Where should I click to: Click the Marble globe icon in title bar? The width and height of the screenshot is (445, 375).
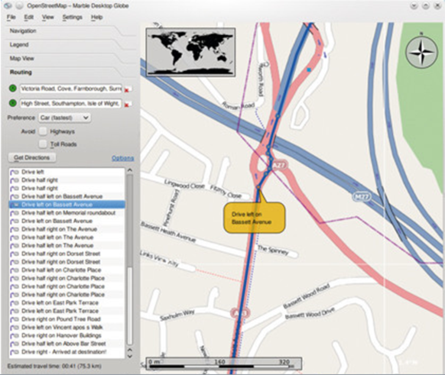[x=7, y=6]
